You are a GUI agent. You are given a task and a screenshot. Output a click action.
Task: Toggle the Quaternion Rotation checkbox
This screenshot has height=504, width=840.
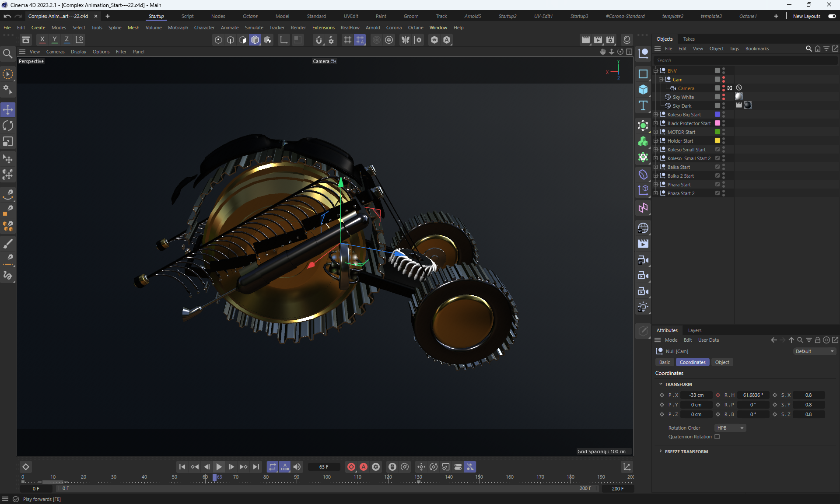tap(717, 437)
